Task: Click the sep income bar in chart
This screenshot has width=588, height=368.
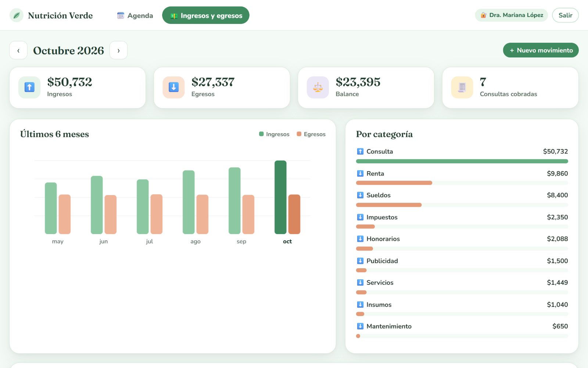Action: (234, 201)
